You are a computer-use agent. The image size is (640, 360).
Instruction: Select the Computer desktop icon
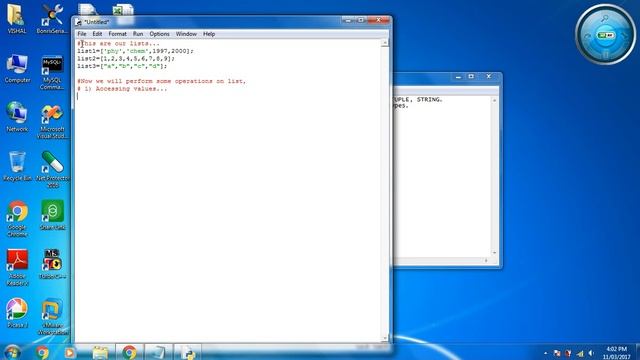(17, 69)
